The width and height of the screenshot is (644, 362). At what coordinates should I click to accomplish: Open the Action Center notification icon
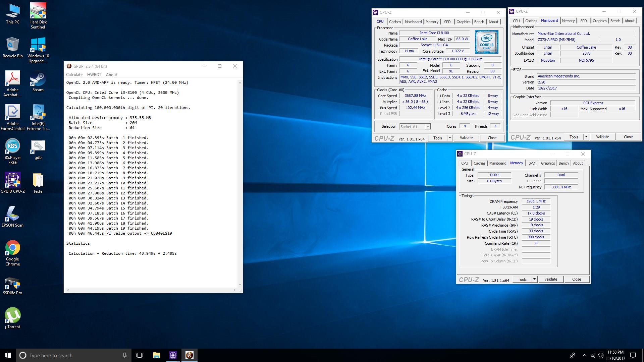tap(633, 355)
